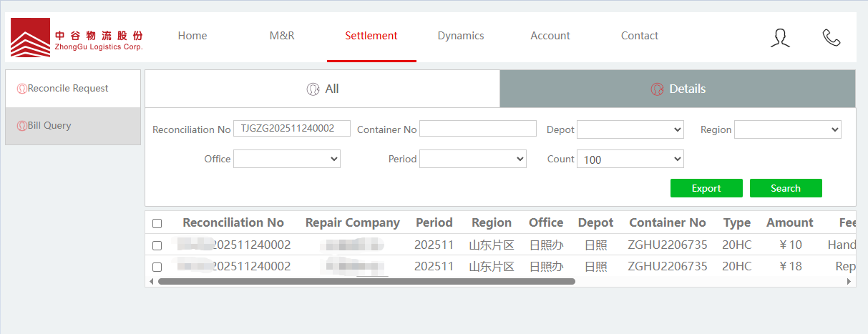Focus the Container No input field
This screenshot has height=334, width=868.
tap(477, 129)
